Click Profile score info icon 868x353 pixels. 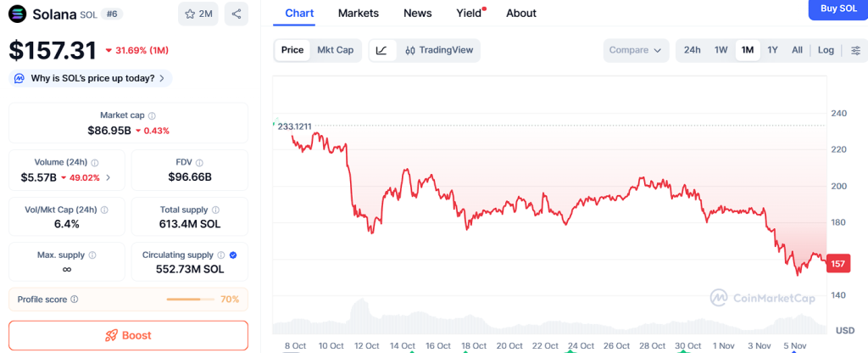coord(75,300)
